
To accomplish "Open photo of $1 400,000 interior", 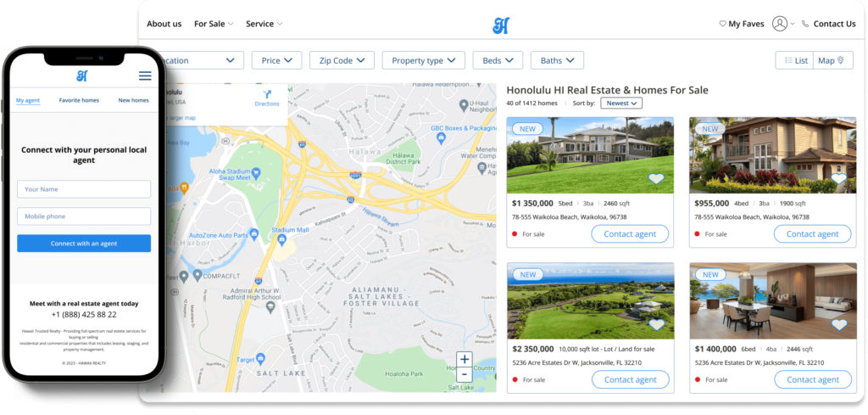I will pyautogui.click(x=773, y=301).
